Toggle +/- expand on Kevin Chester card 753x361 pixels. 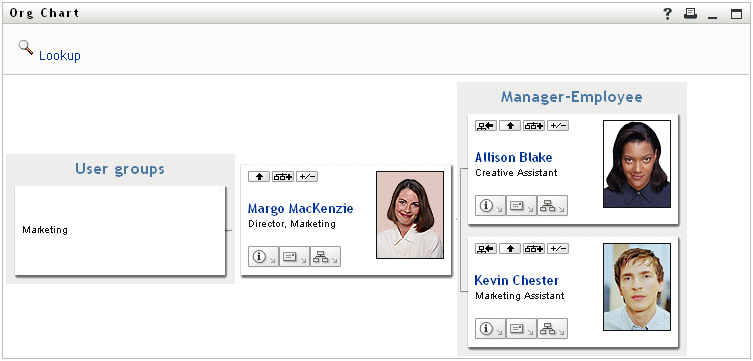click(x=558, y=249)
